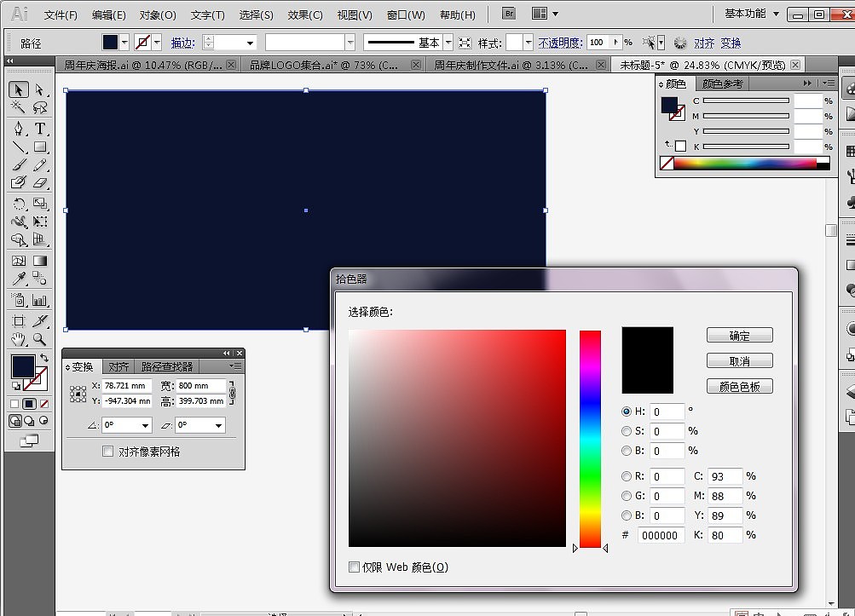This screenshot has height=616, width=855.
Task: Select the Gradient tool
Action: (x=39, y=261)
